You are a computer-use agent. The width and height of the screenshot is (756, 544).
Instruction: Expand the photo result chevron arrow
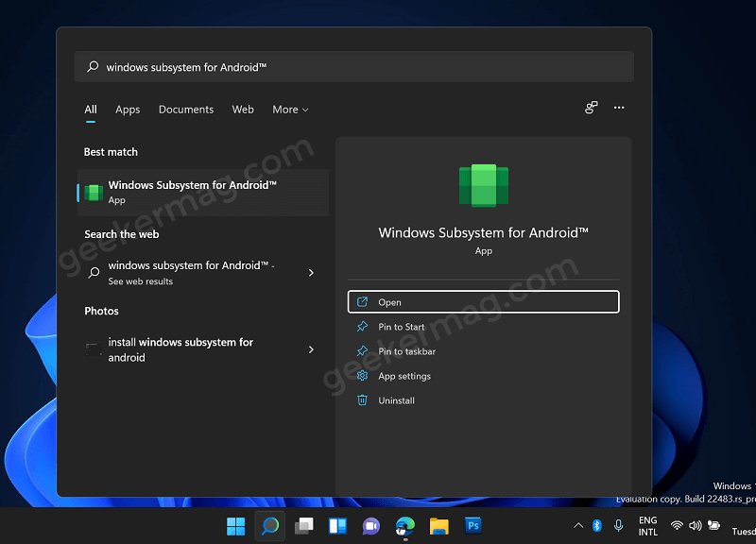coord(311,349)
